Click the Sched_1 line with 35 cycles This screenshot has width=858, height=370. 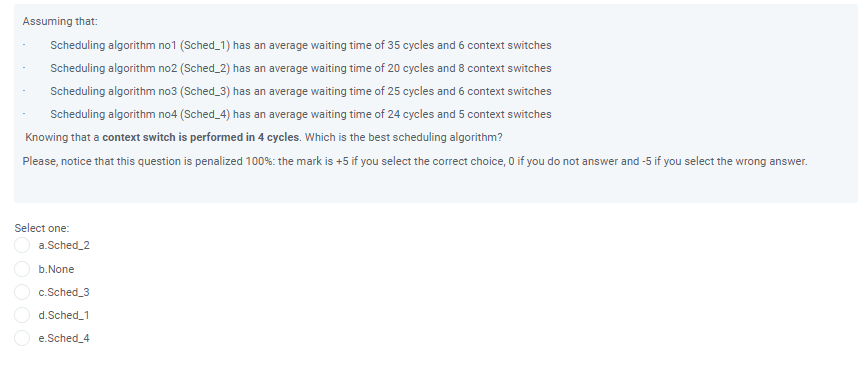point(301,45)
